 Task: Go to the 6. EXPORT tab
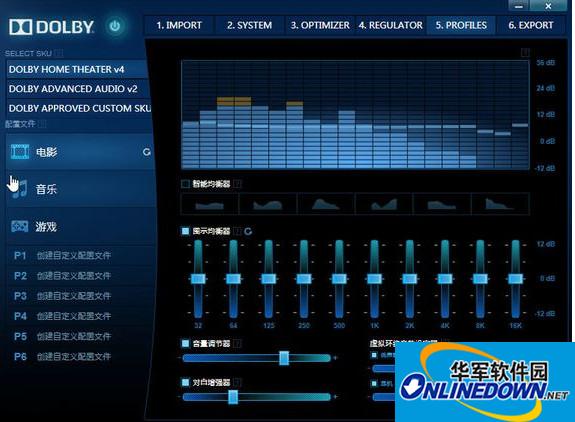coord(531,25)
